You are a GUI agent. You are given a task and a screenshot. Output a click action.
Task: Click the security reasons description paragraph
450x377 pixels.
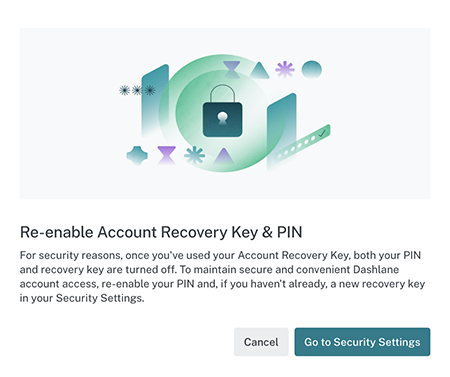[222, 277]
